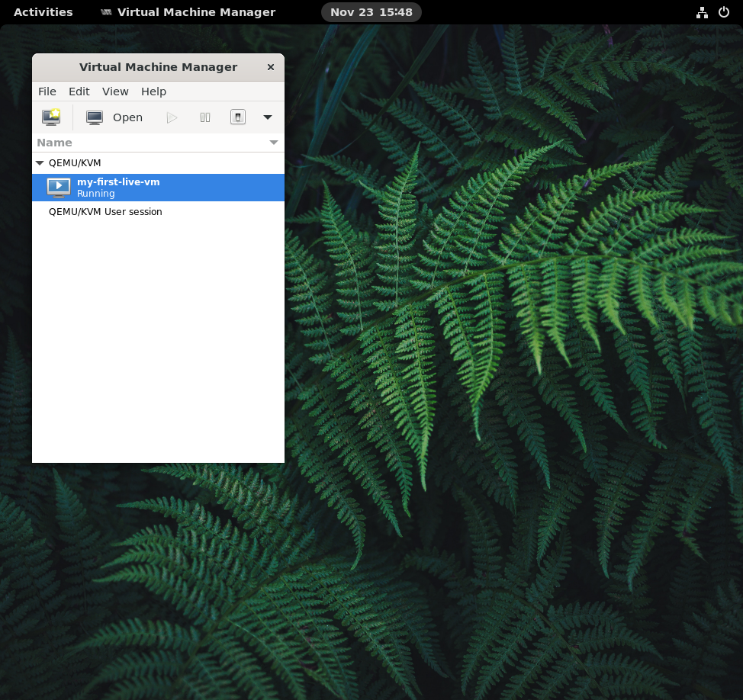
Task: Click the shut down VM toolbar icon
Action: [238, 117]
